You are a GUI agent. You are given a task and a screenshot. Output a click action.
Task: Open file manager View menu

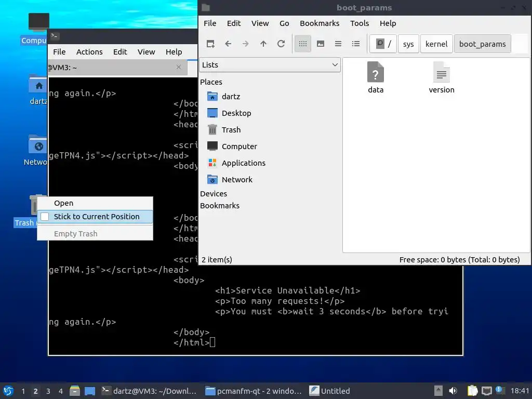[x=260, y=23]
